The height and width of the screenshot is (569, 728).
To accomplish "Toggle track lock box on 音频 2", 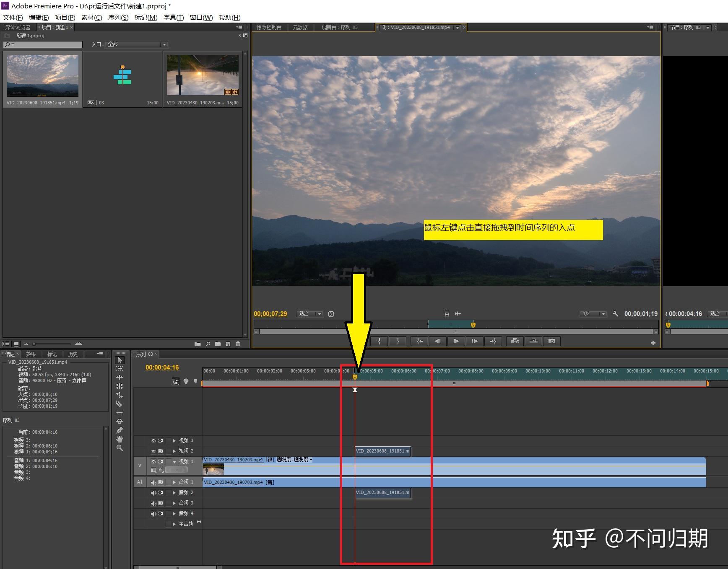I will tap(169, 493).
